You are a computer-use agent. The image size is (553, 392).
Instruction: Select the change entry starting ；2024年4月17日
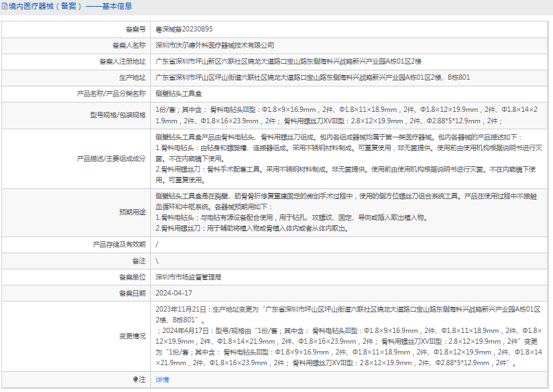click(x=349, y=347)
